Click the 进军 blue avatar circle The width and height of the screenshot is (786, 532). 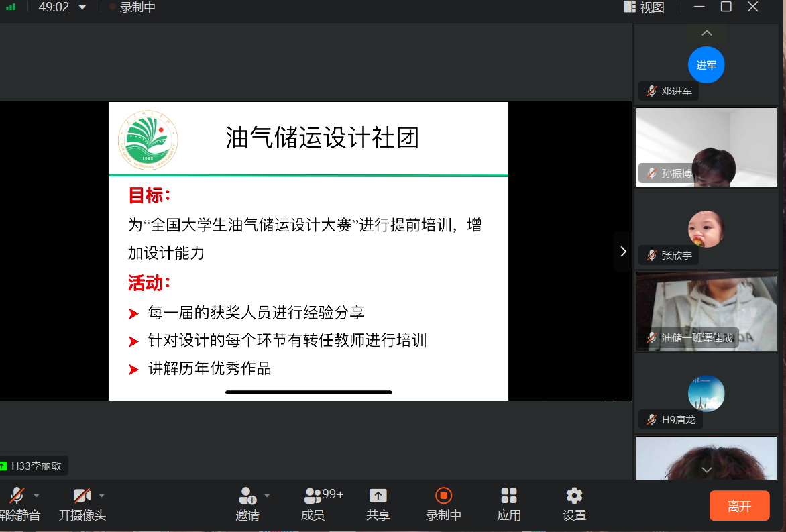(706, 65)
